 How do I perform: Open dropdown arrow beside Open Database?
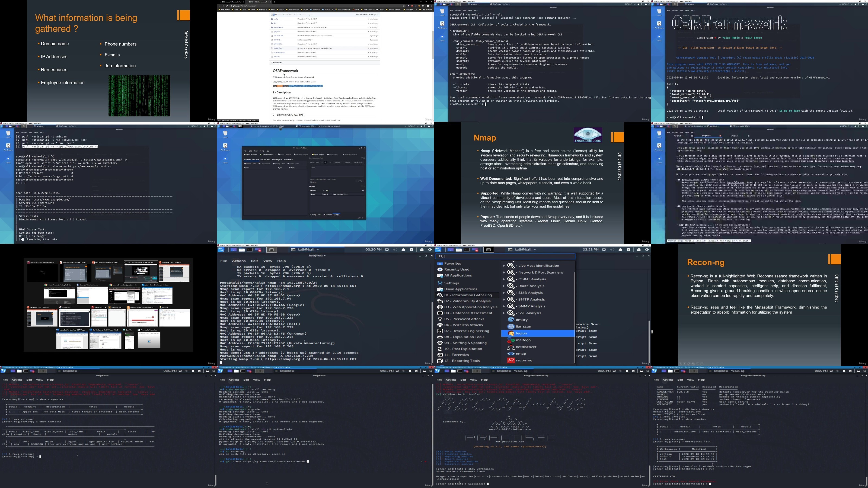click(x=276, y=155)
